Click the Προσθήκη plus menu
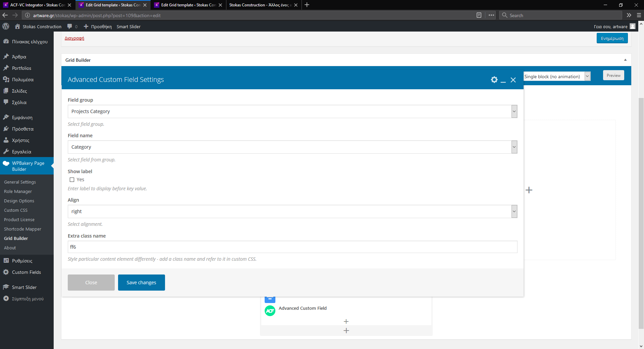 click(98, 27)
